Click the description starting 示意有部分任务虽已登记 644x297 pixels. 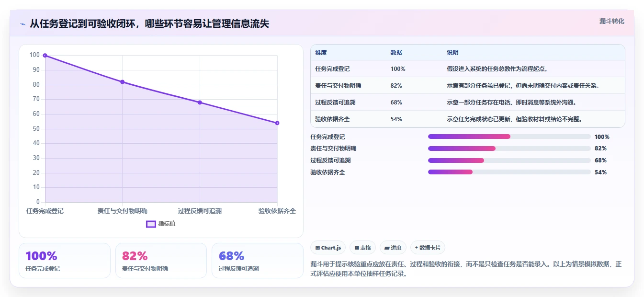[x=523, y=86]
